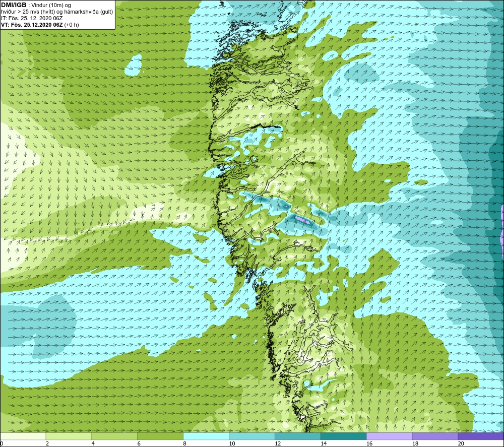The width and height of the screenshot is (504, 447).
Task: Click the '0' scale label
Action: 2,443
